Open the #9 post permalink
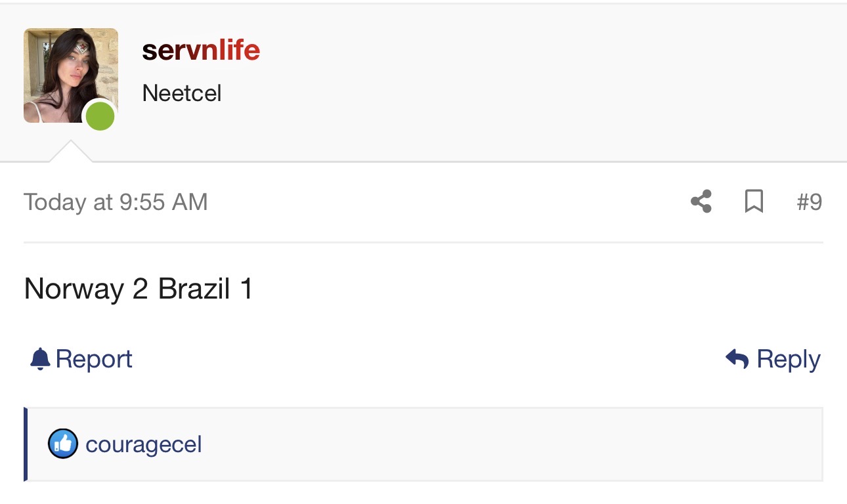 click(x=809, y=202)
